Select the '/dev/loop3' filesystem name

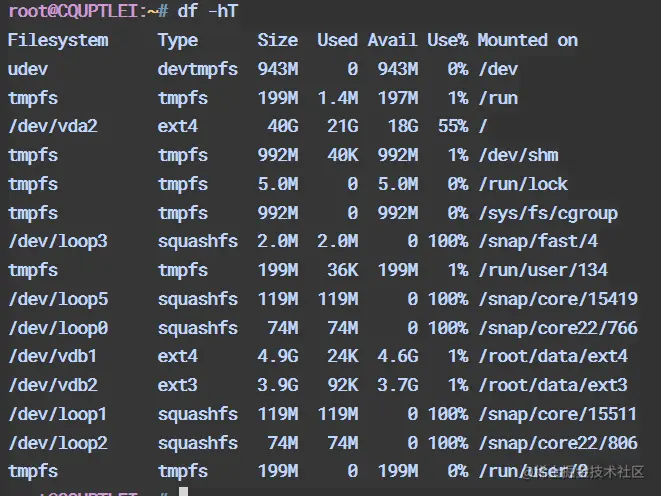[x=58, y=242]
